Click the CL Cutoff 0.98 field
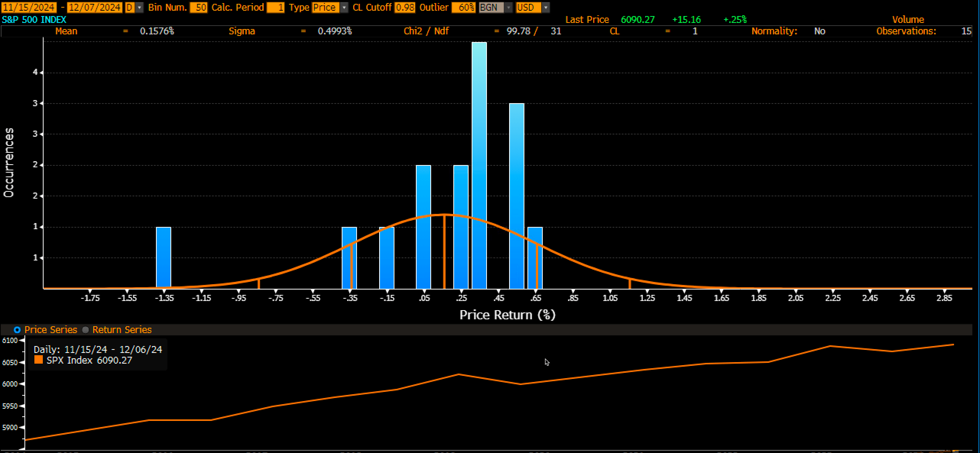Screen dimensions: 980x453 coord(405,7)
